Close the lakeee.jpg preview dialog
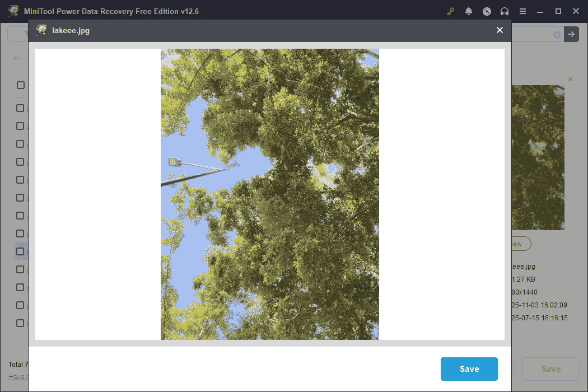The height and width of the screenshot is (392, 588). point(500,30)
